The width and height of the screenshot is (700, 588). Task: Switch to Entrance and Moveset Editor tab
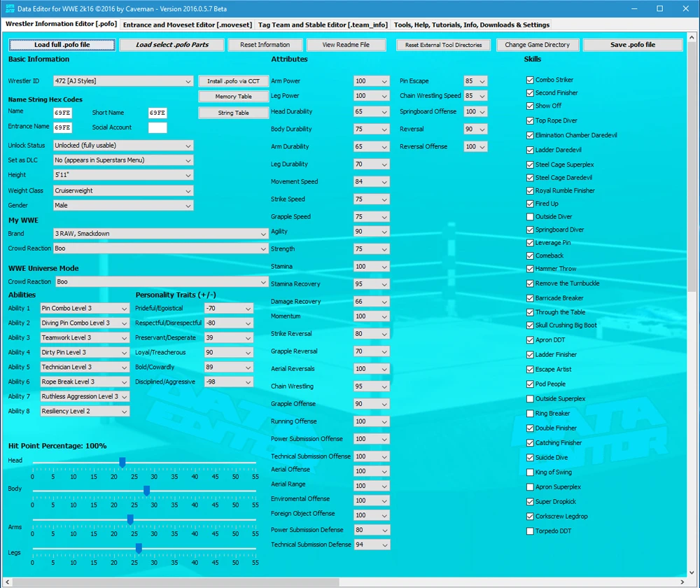click(x=187, y=24)
